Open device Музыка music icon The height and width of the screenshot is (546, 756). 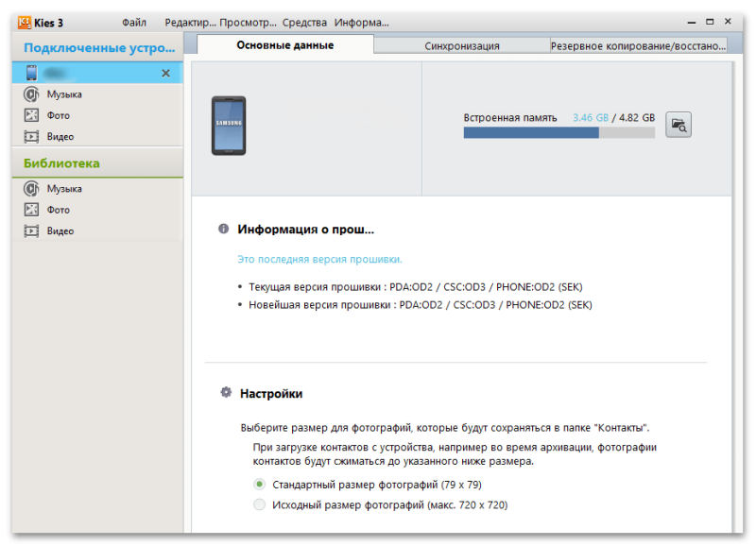click(x=31, y=94)
